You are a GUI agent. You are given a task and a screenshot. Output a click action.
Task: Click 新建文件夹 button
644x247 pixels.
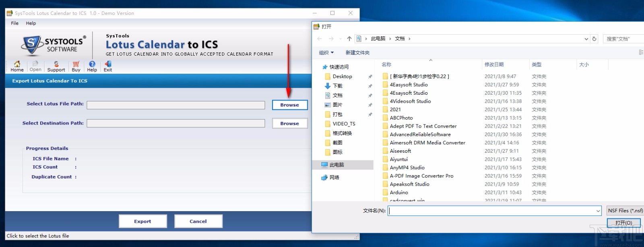coord(357,53)
